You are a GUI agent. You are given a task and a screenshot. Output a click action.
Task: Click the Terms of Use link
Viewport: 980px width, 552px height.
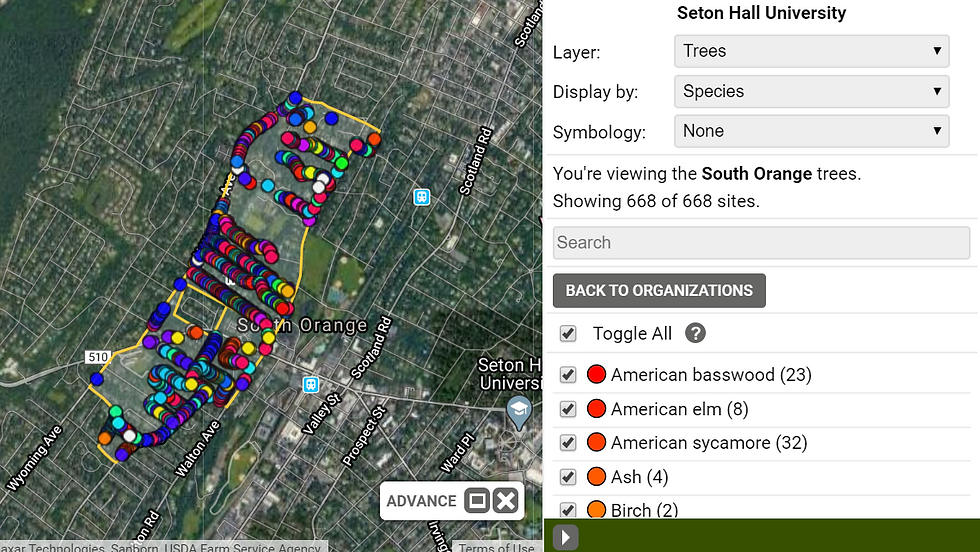tap(496, 547)
